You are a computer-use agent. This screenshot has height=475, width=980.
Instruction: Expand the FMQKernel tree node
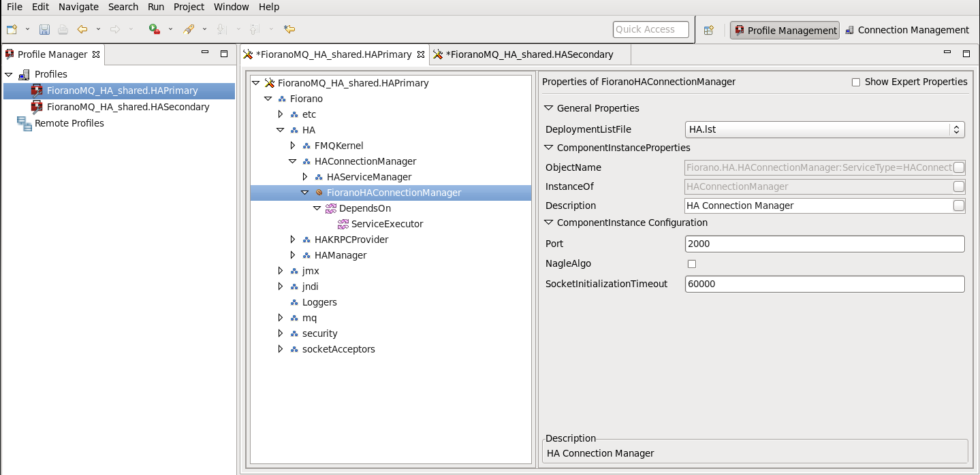tap(292, 146)
